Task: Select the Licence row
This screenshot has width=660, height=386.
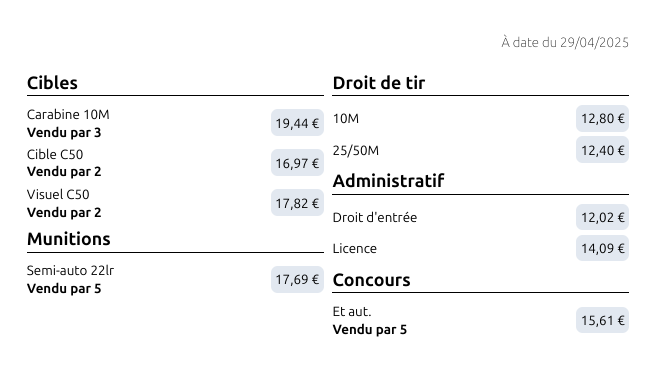Action: tap(481, 248)
